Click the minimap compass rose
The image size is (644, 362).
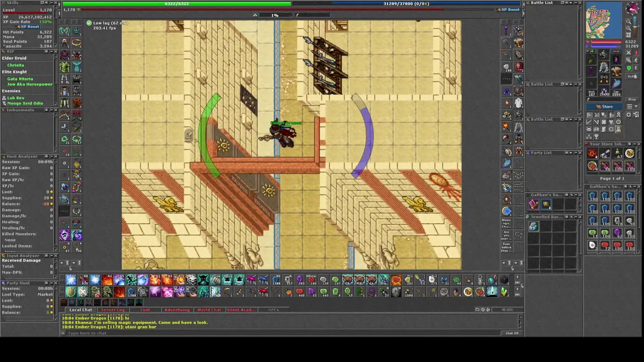coord(632,9)
